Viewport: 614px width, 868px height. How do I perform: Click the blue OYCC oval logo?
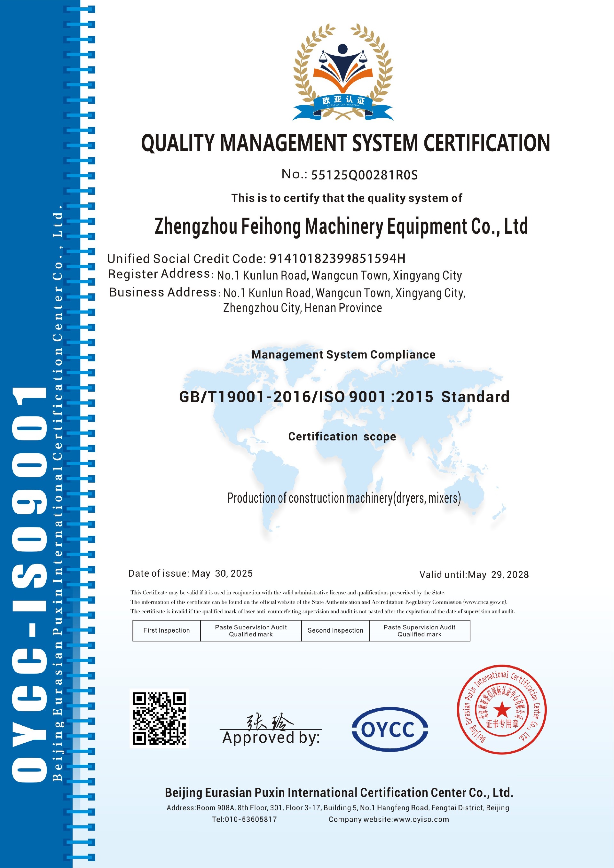pos(390,729)
